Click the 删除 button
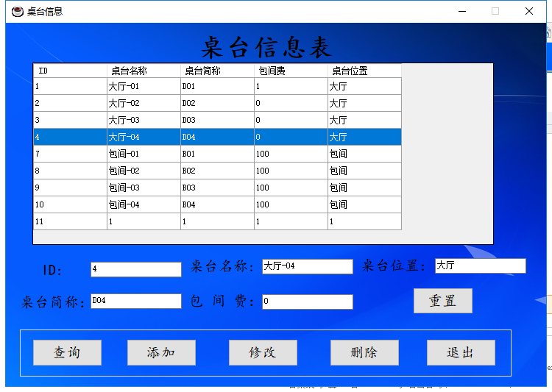 point(364,352)
